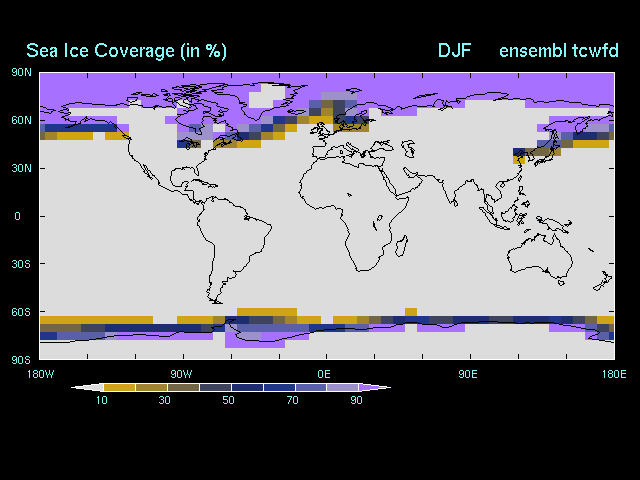This screenshot has width=640, height=480.
Task: Click the equator 0 latitude label
Action: tap(18, 216)
